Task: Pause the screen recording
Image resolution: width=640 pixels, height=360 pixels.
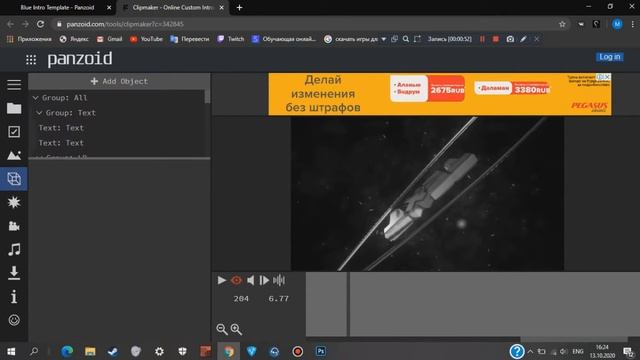Action: (x=482, y=39)
